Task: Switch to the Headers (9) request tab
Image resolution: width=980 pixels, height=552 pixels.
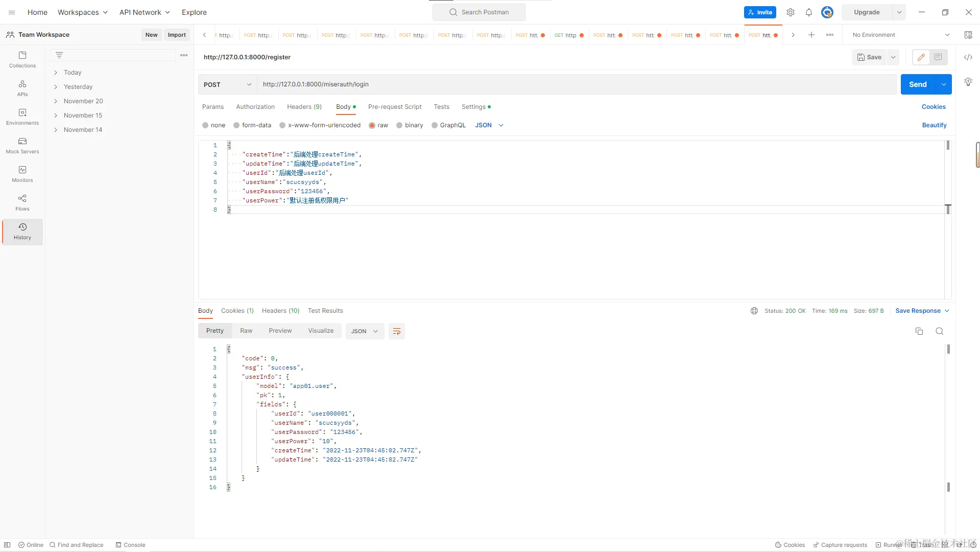Action: (x=304, y=107)
